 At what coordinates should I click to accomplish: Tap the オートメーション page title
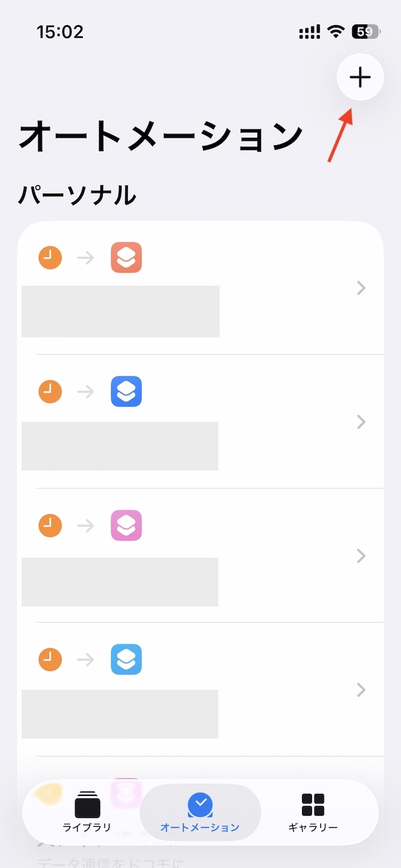click(x=161, y=137)
